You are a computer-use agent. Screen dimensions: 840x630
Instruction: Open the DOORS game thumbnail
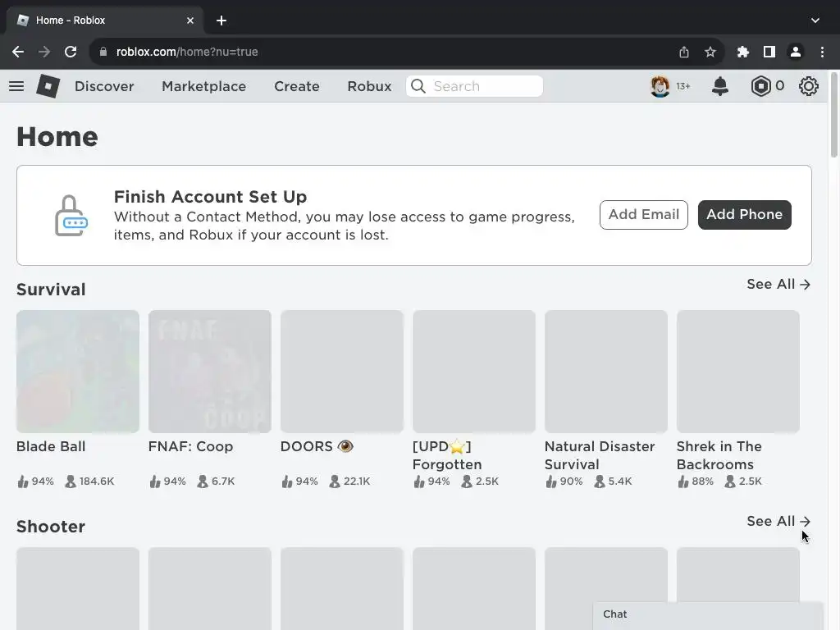pyautogui.click(x=342, y=372)
